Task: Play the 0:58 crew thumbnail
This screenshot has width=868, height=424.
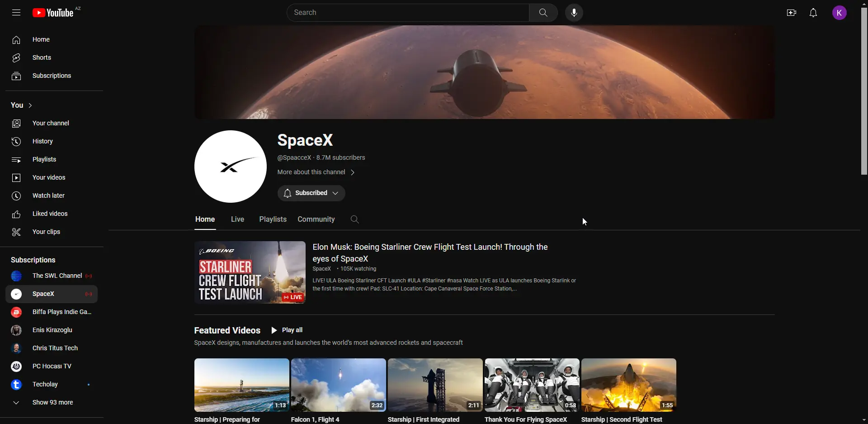Action: click(x=532, y=385)
